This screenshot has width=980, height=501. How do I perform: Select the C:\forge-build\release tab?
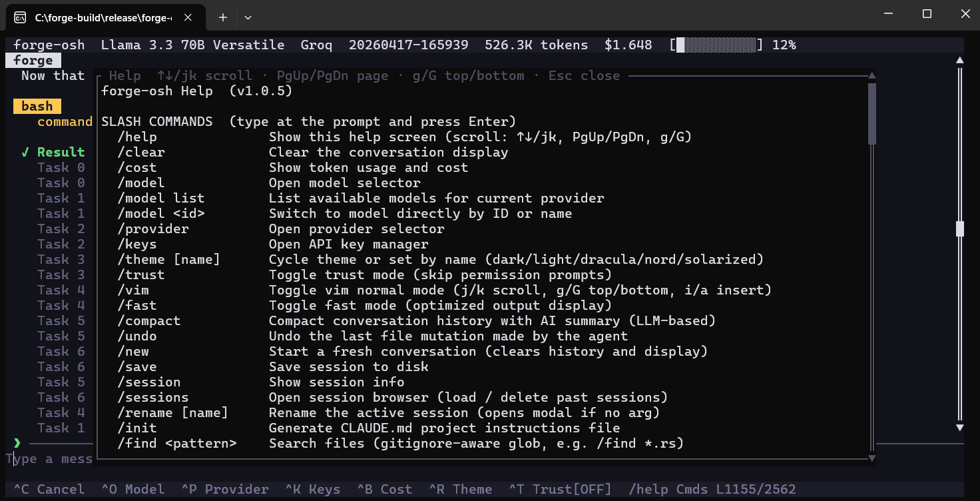point(107,17)
